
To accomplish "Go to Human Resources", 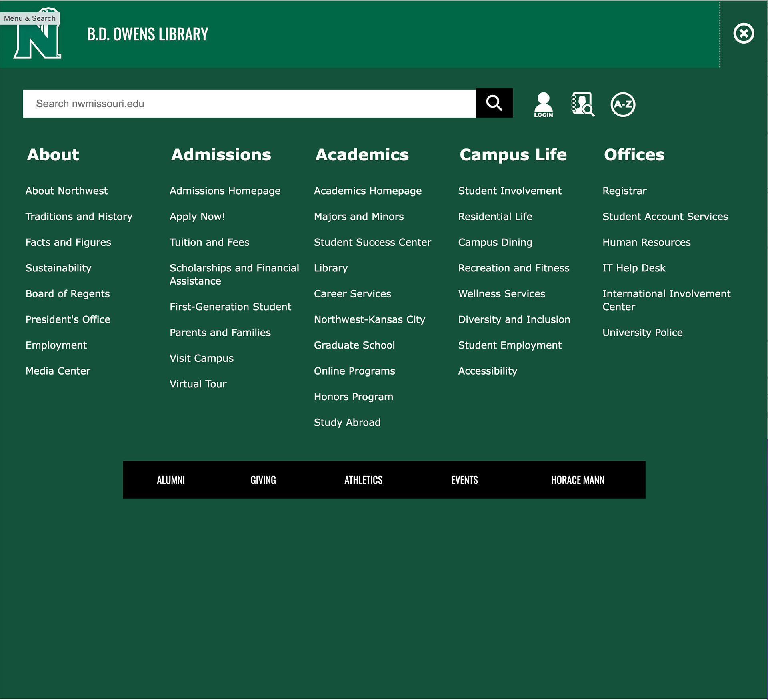I will [x=646, y=242].
